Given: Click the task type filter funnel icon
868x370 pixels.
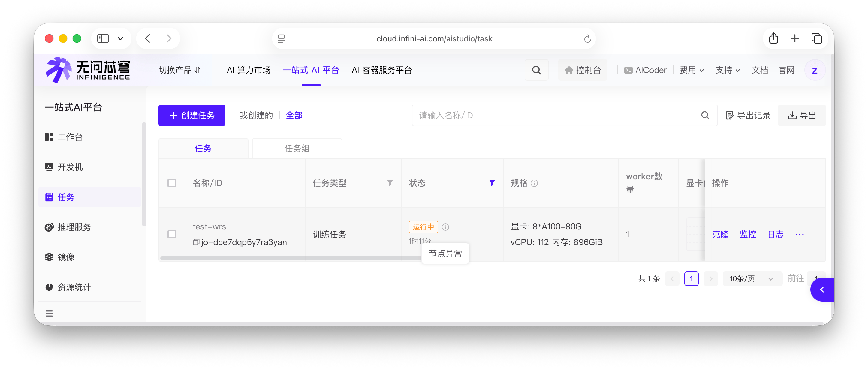Looking at the screenshot, I should coord(390,183).
